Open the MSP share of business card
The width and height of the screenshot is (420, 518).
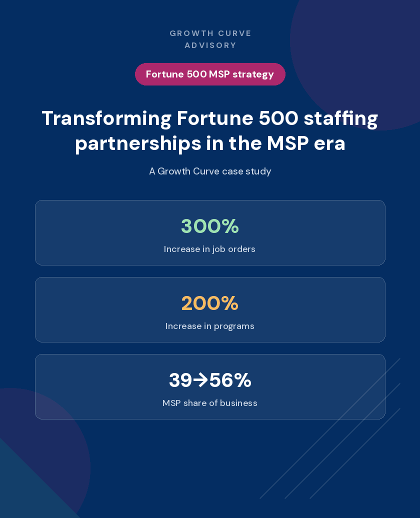(x=210, y=386)
